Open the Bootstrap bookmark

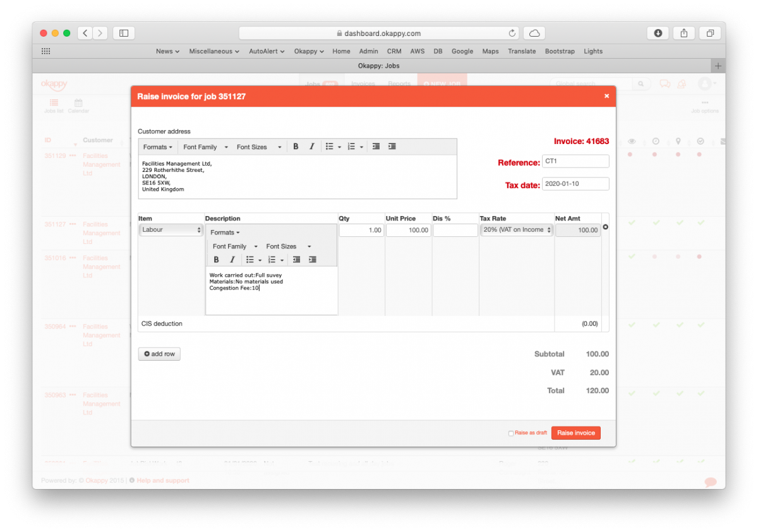(x=560, y=51)
